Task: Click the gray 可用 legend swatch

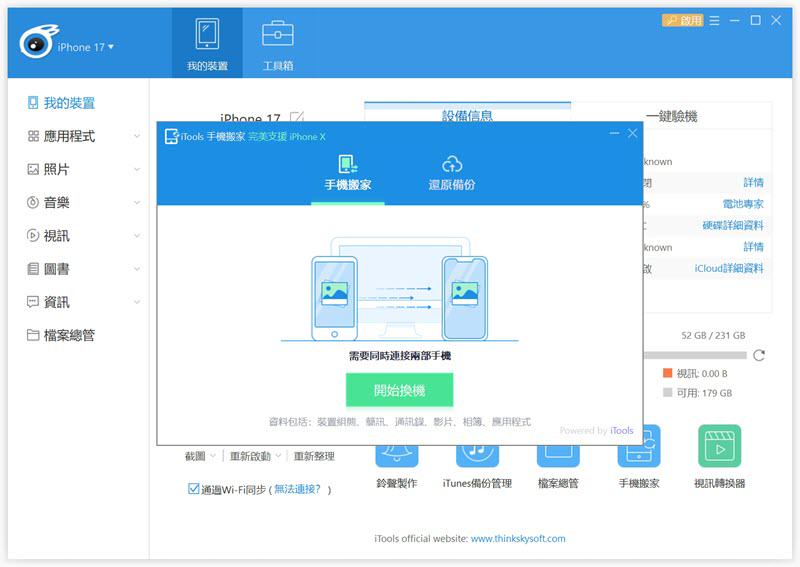Action: (x=667, y=392)
